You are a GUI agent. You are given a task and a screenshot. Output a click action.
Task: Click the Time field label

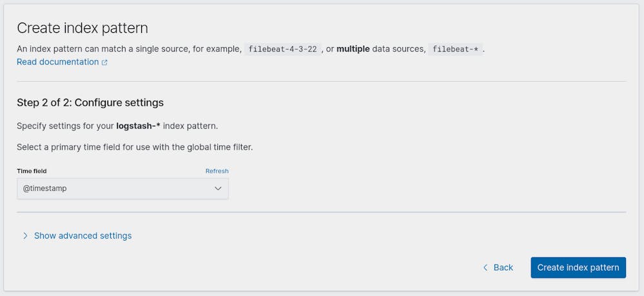[x=32, y=171]
